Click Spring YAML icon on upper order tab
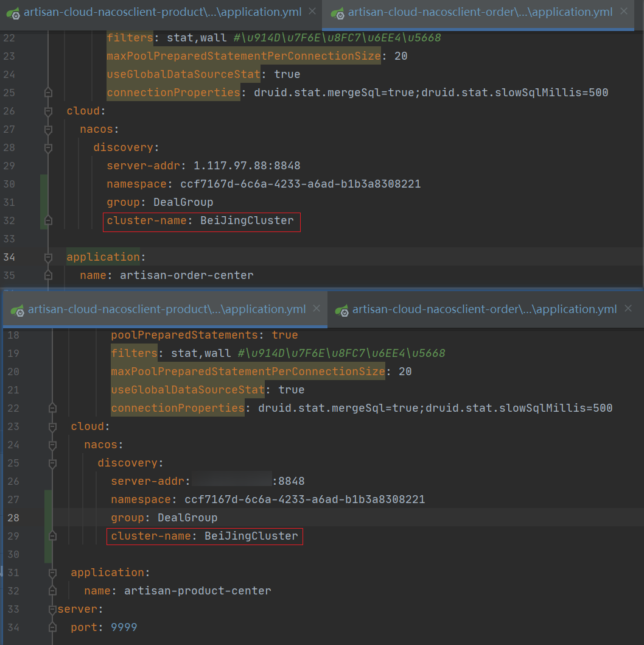This screenshot has height=645, width=644. (337, 13)
